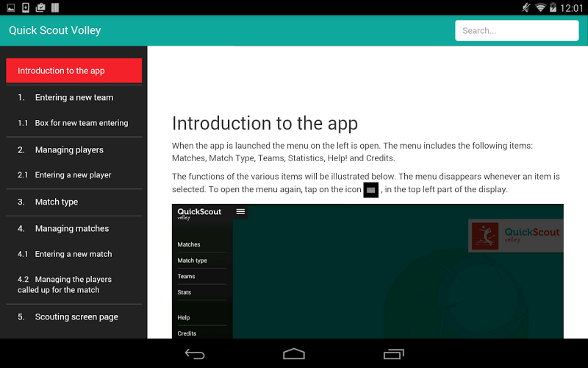588x368 pixels.
Task: Go to 5. Scouting screen page
Action: 74,317
